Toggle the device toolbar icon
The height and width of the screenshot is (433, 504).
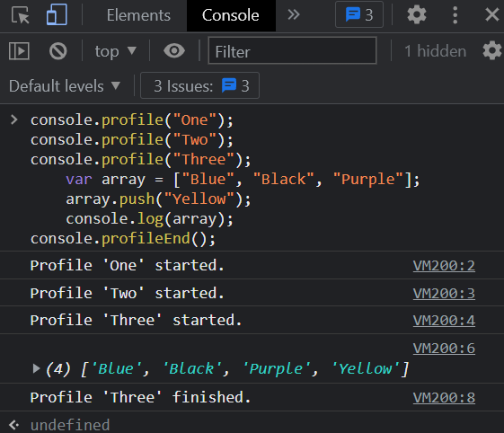click(57, 14)
